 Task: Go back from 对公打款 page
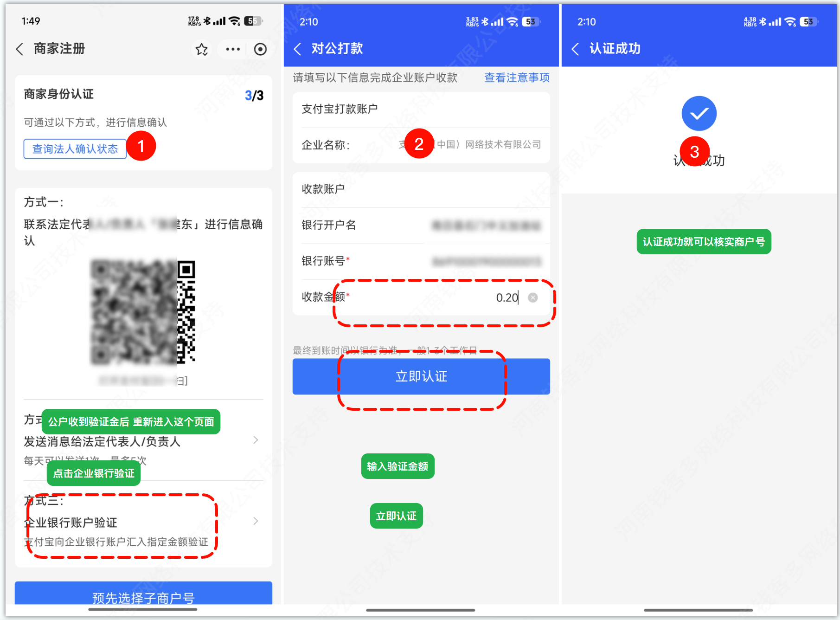[298, 49]
